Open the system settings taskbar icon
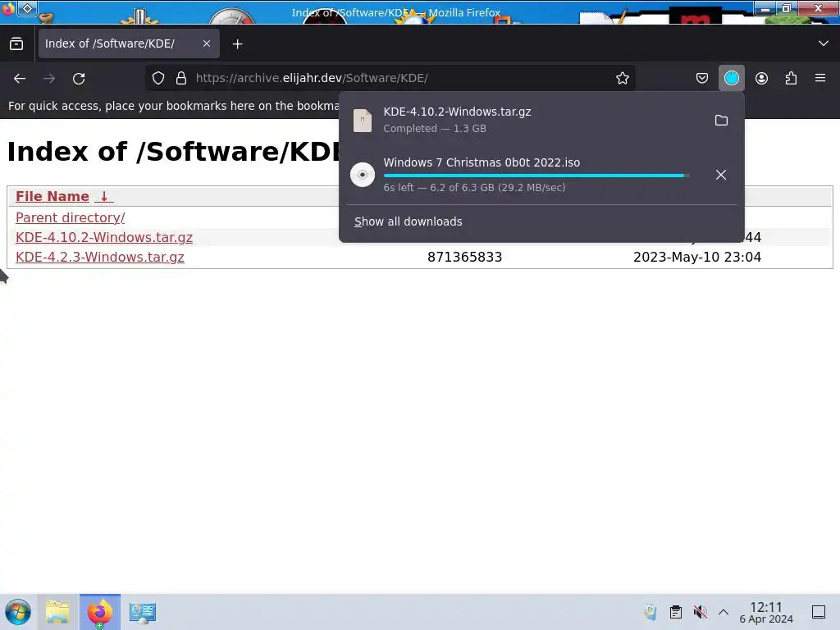The height and width of the screenshot is (630, 840). (x=143, y=612)
